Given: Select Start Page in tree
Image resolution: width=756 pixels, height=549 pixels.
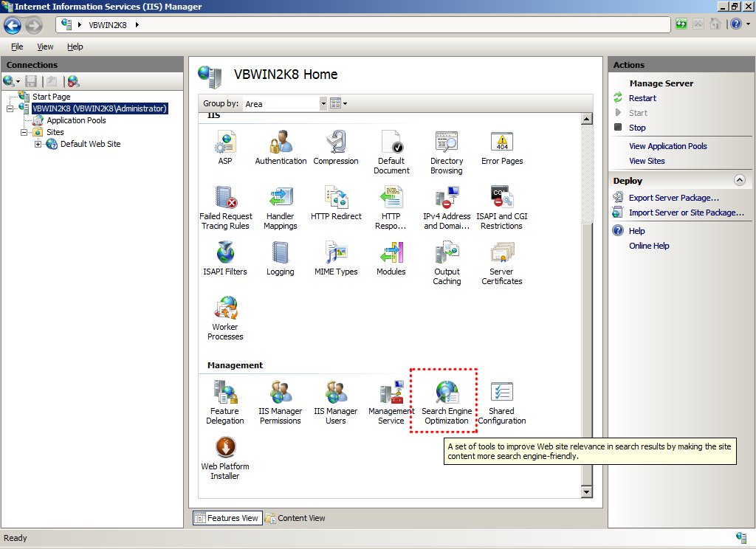Looking at the screenshot, I should (x=51, y=97).
